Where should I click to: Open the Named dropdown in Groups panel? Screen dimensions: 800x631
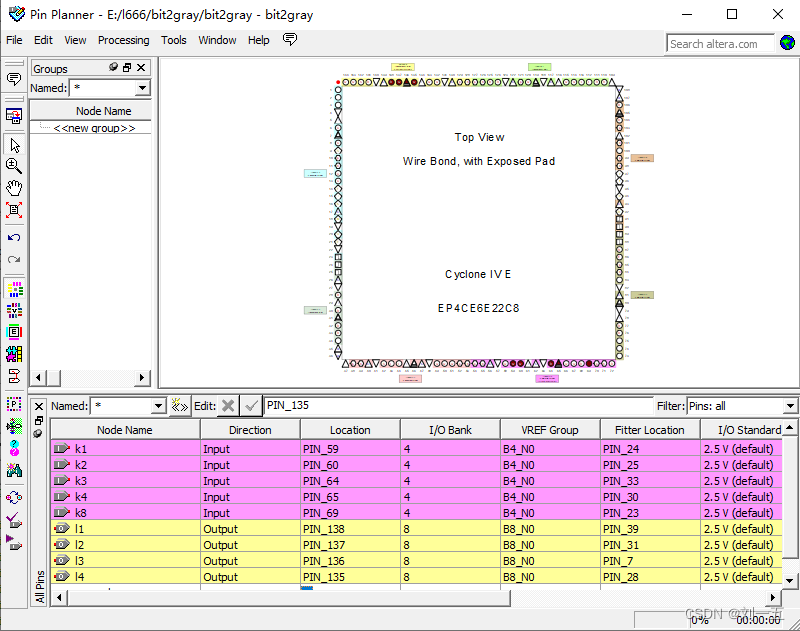point(142,88)
